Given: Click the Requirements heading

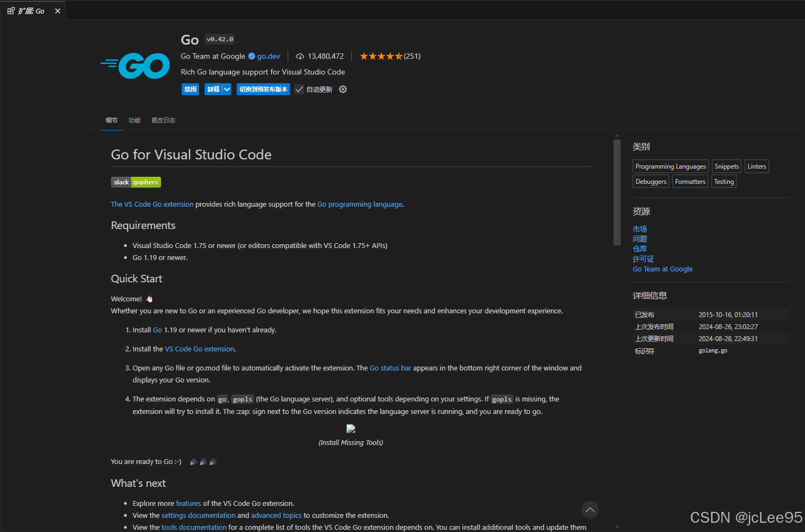Looking at the screenshot, I should [x=143, y=226].
